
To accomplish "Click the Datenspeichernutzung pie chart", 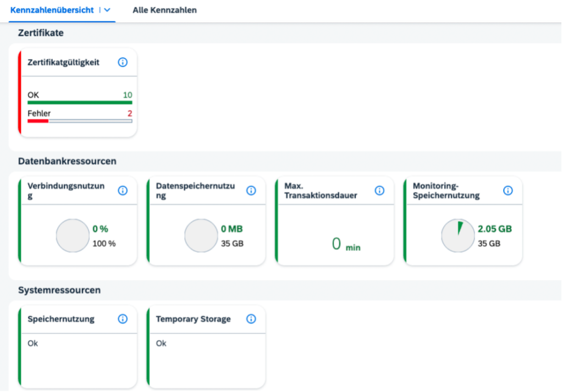I will 201,236.
